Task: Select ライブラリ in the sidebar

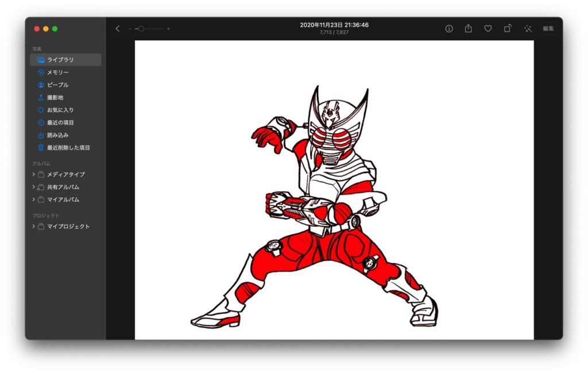Action: [x=65, y=60]
